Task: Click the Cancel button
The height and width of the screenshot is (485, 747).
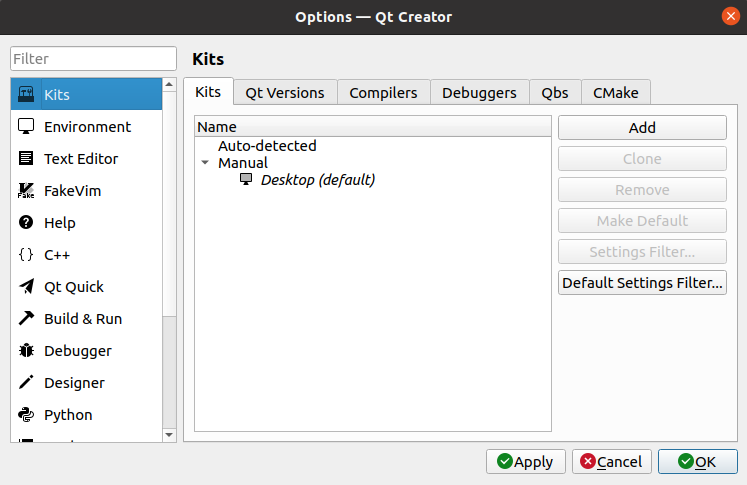Action: [612, 462]
